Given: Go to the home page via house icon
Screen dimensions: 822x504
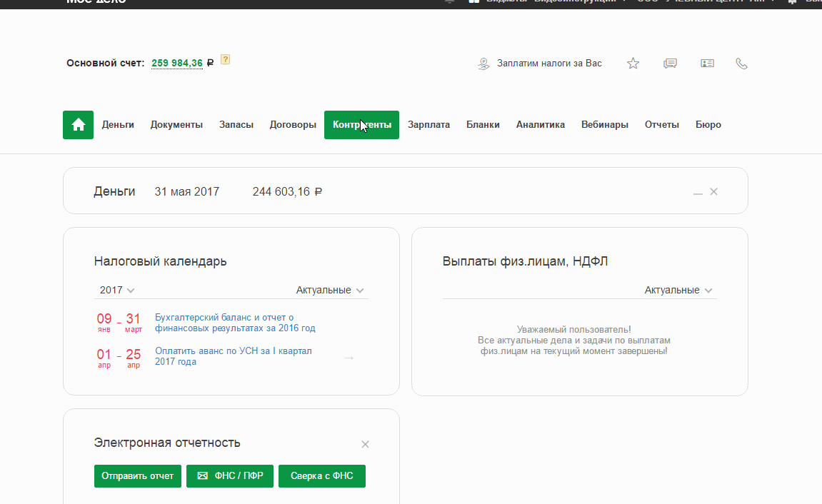Looking at the screenshot, I should (78, 125).
